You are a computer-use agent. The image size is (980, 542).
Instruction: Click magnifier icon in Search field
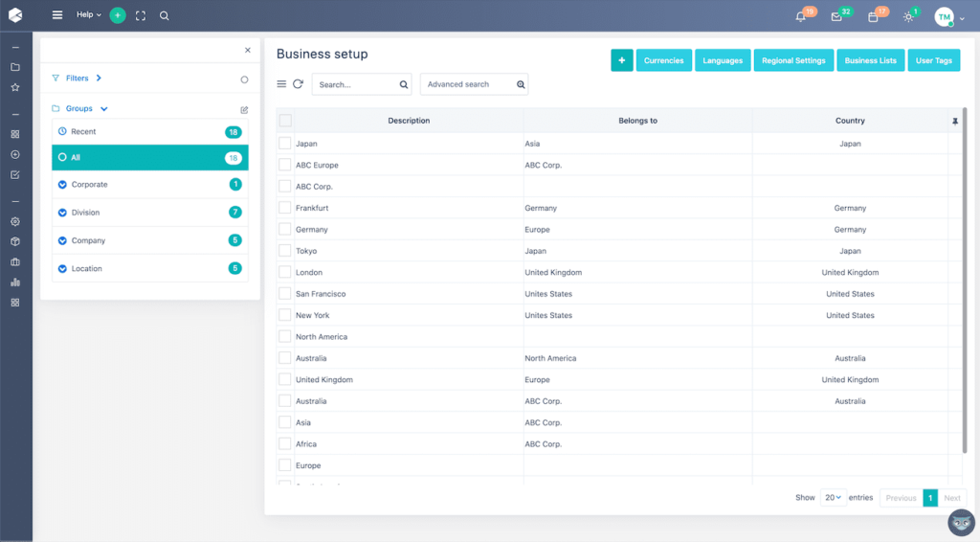point(404,84)
